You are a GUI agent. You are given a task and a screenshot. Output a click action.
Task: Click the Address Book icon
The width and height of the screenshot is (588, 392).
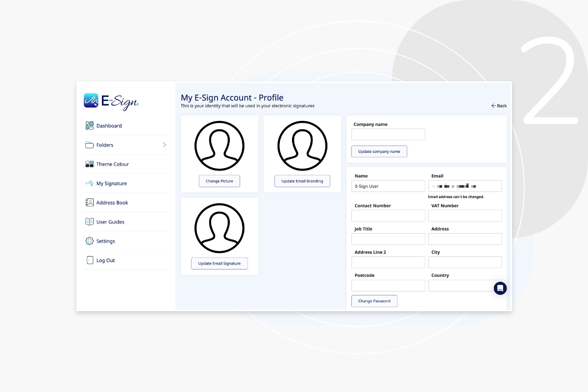(x=89, y=202)
